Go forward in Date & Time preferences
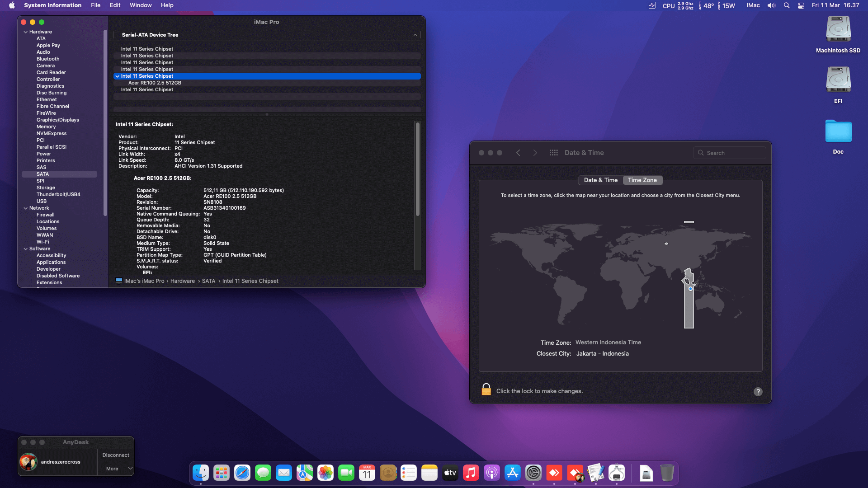 click(535, 153)
